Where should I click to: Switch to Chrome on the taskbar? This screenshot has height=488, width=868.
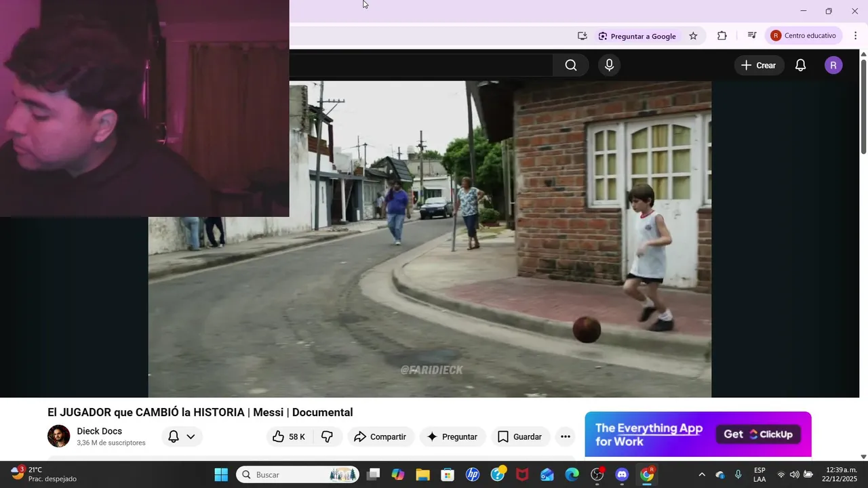pyautogui.click(x=648, y=474)
